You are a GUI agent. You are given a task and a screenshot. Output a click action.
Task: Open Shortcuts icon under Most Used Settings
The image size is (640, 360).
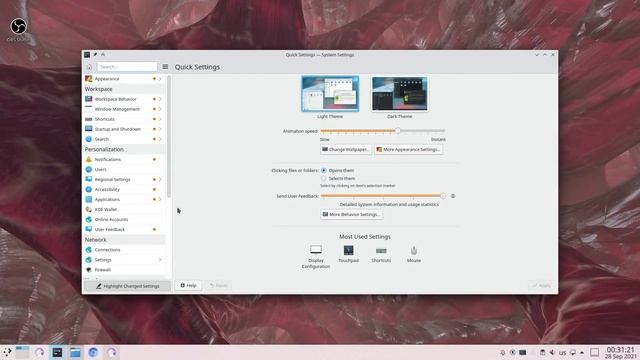pos(381,254)
